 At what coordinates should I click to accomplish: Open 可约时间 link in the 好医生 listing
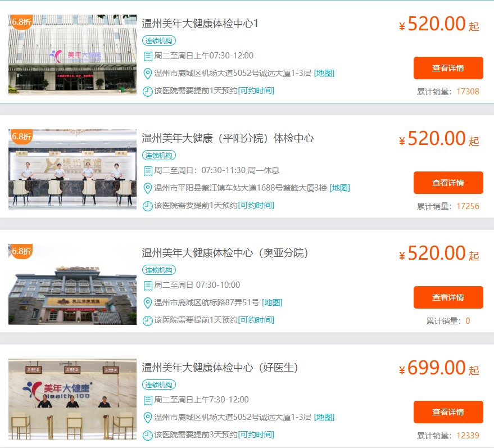click(x=256, y=435)
